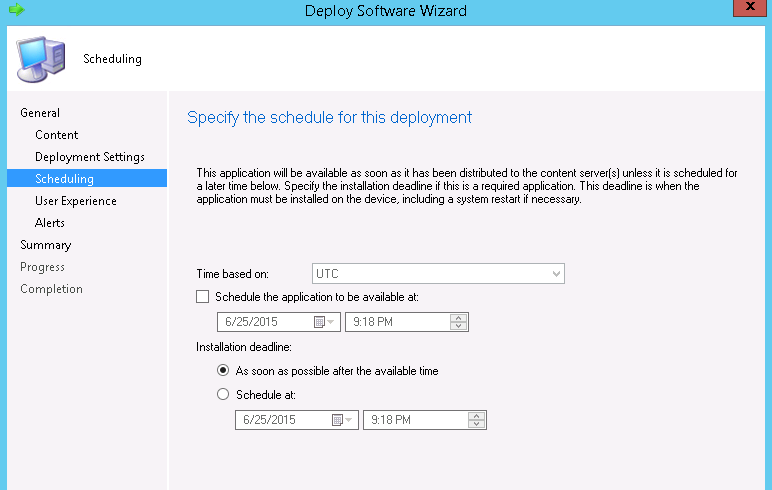Navigate to Deployment Settings page
This screenshot has height=490, width=772.
[89, 157]
